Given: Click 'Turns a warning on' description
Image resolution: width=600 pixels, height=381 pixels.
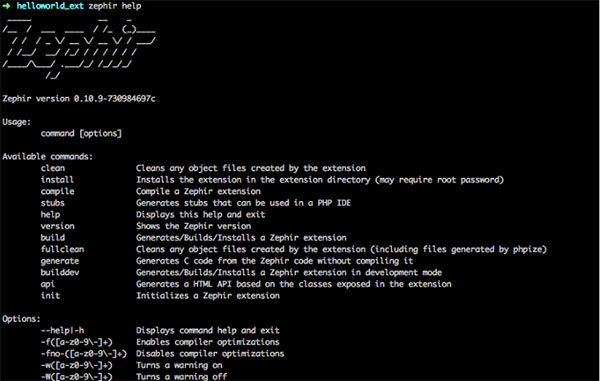Looking at the screenshot, I should 179,365.
